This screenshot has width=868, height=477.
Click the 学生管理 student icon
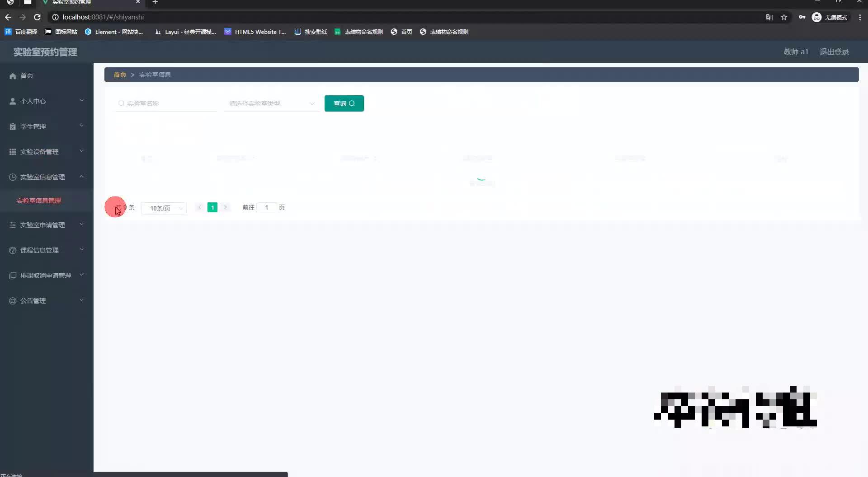pos(12,126)
